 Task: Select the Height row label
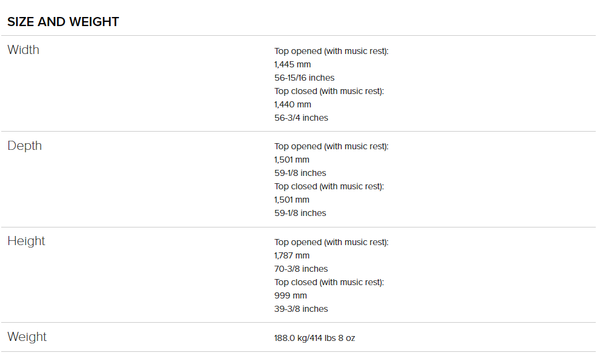click(26, 241)
